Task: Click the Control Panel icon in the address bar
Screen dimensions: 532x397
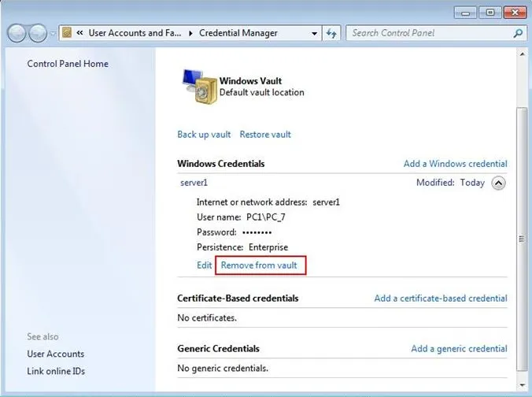Action: pos(67,32)
